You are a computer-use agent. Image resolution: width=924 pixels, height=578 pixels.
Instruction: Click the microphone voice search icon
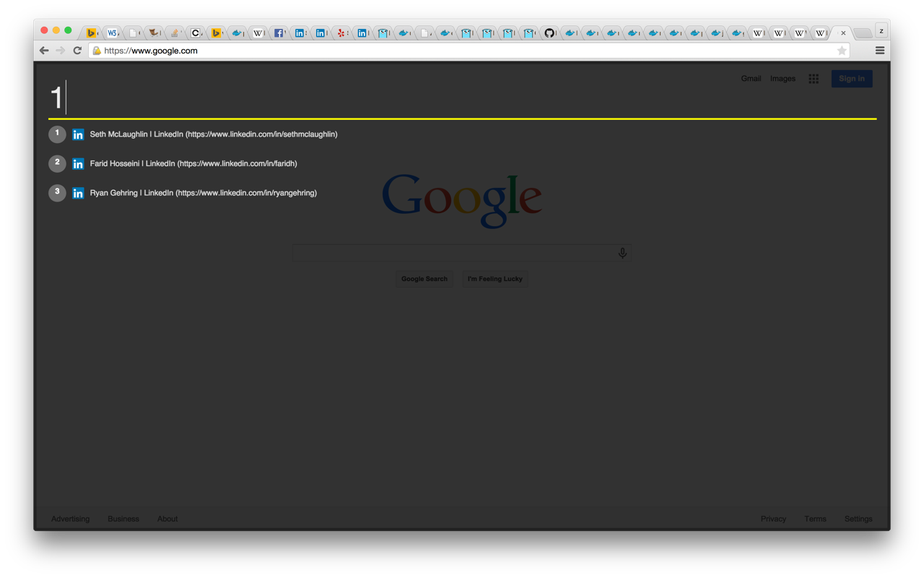tap(622, 253)
